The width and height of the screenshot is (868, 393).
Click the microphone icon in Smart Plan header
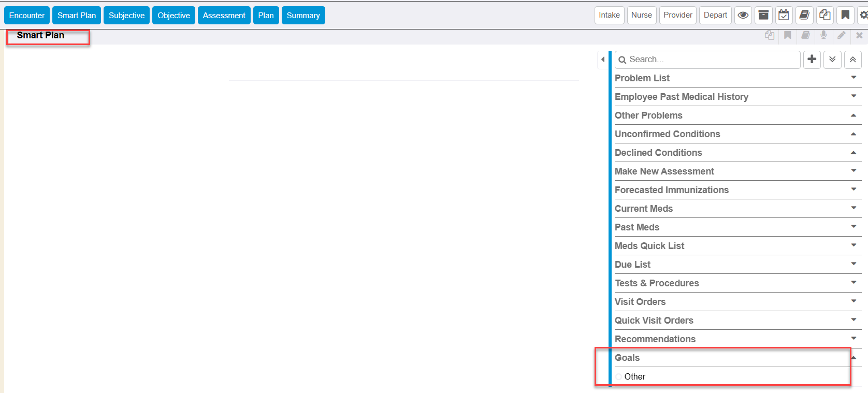pos(823,35)
